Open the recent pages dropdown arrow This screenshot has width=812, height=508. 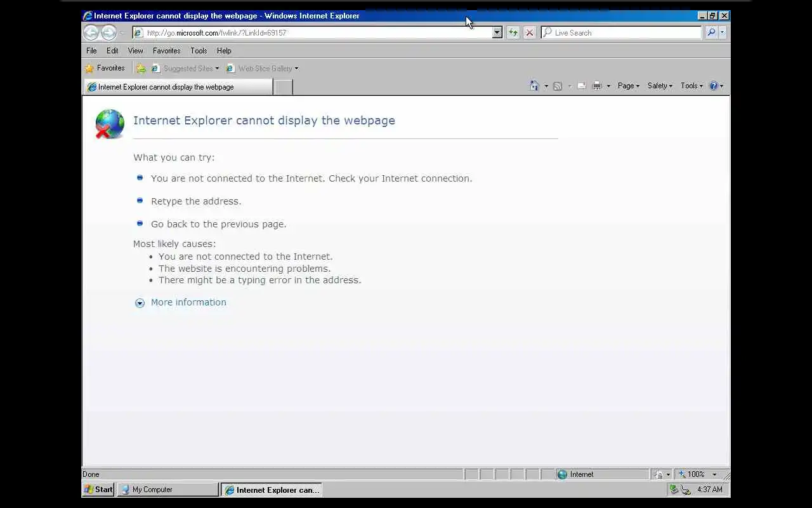(x=122, y=32)
